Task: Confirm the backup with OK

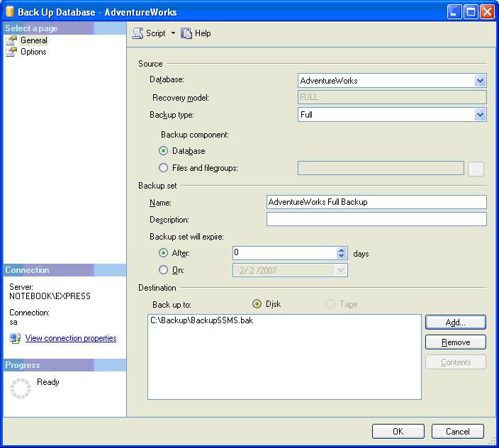Action: pyautogui.click(x=398, y=431)
